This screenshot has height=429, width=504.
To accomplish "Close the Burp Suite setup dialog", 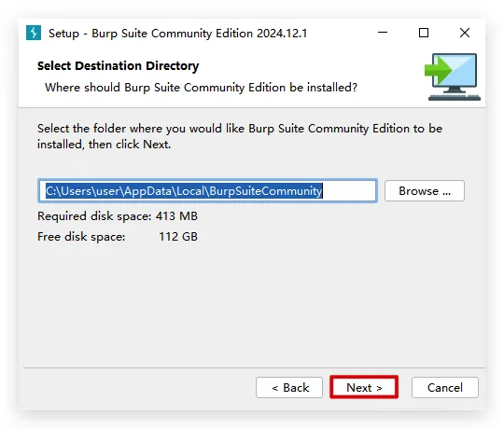I will coord(465,33).
